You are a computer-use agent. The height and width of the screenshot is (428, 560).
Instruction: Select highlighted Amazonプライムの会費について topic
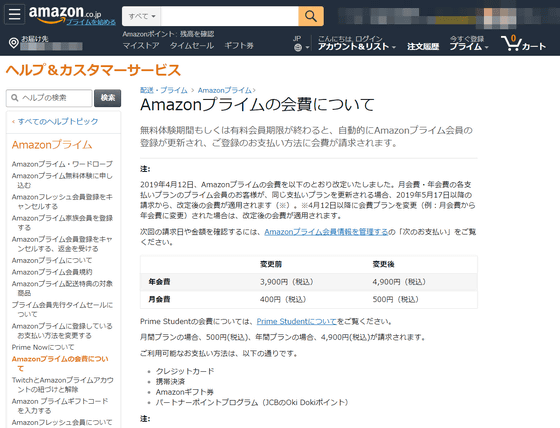pos(60,363)
